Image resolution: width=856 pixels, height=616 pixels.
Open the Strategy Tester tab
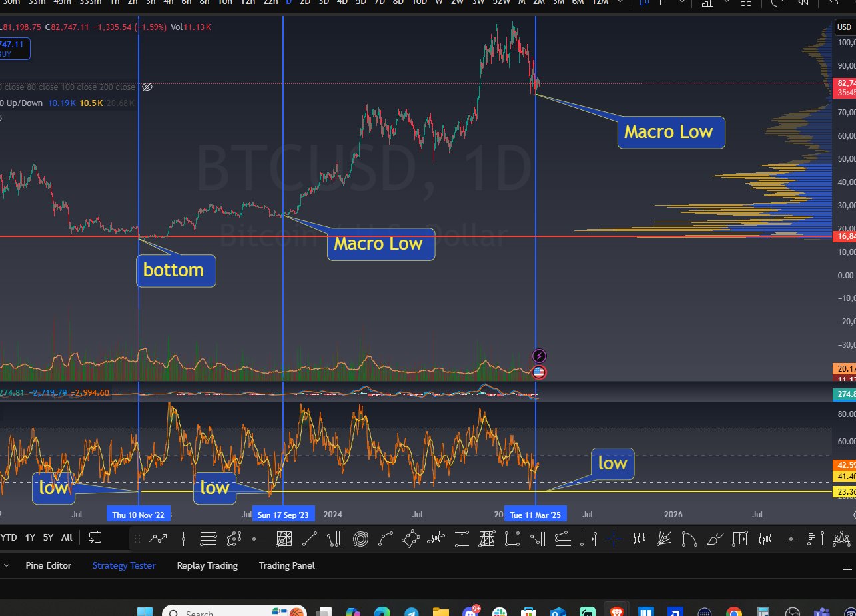[124, 565]
